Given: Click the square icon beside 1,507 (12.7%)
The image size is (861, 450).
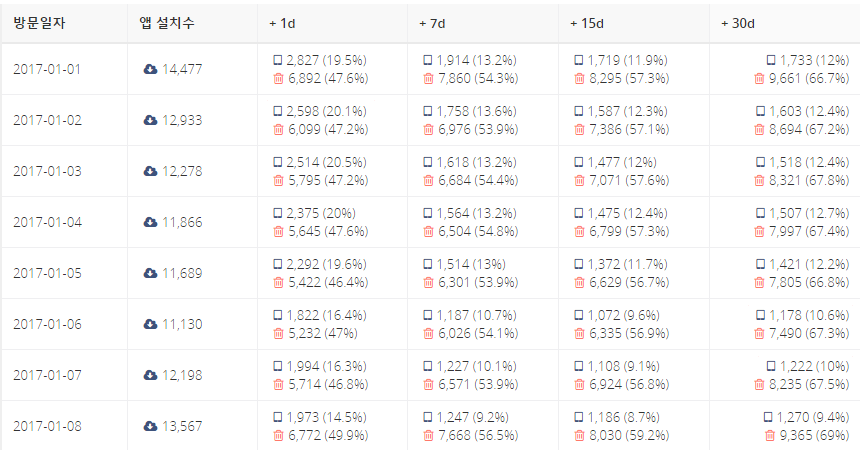Looking at the screenshot, I should point(759,213).
